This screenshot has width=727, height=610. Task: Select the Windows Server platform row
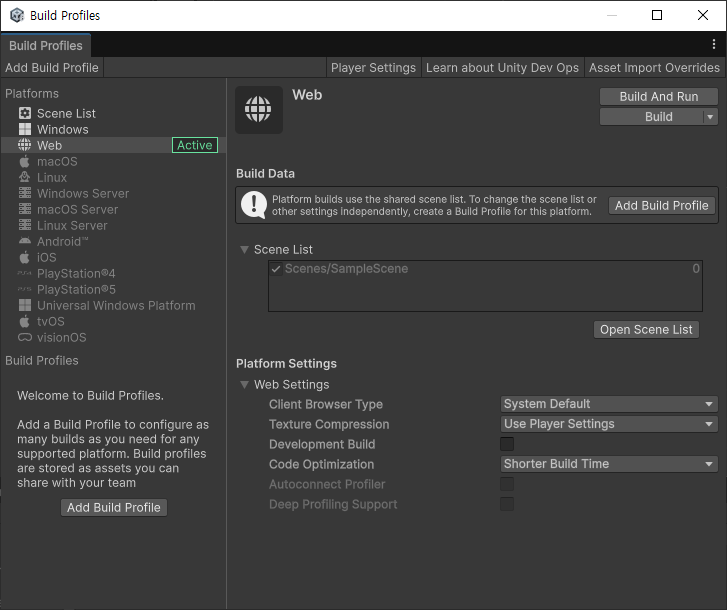click(114, 193)
